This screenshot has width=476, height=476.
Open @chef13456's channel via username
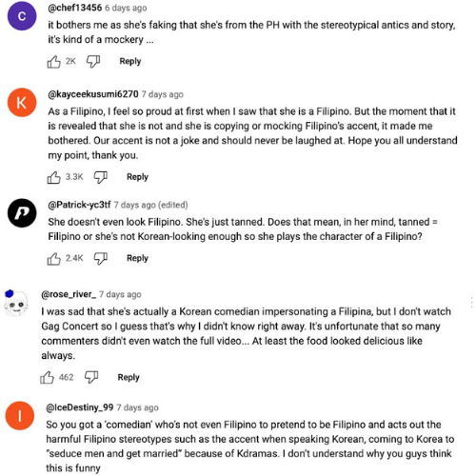coord(75,8)
